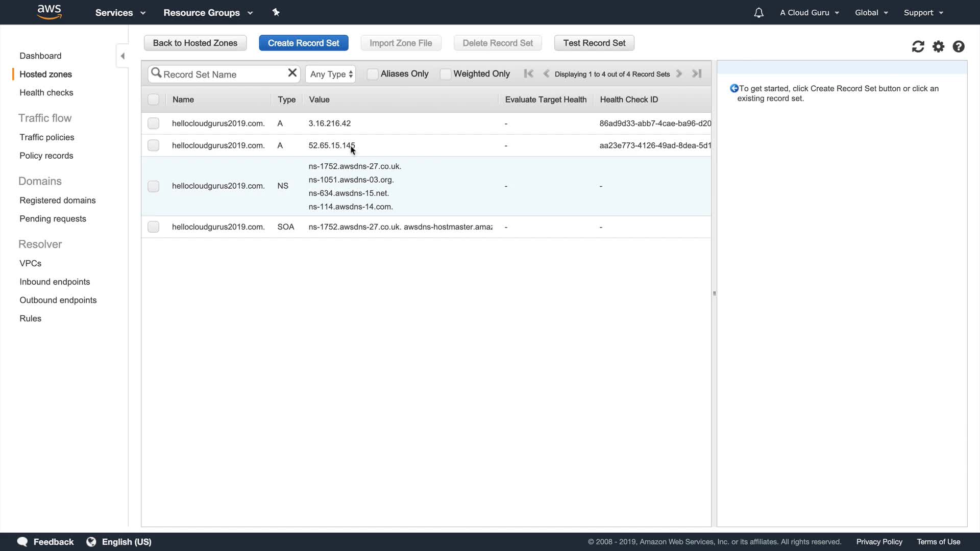Click Back to Hosted Zones
The height and width of the screenshot is (551, 980).
point(195,43)
